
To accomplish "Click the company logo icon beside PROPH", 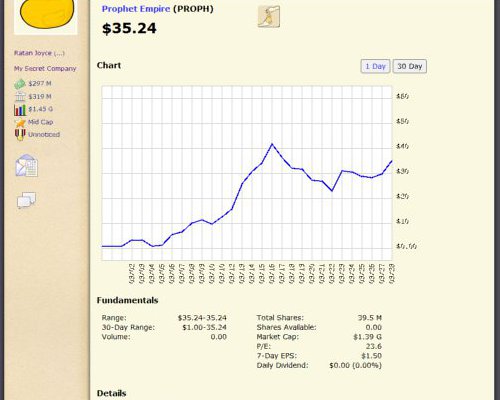I will (269, 17).
